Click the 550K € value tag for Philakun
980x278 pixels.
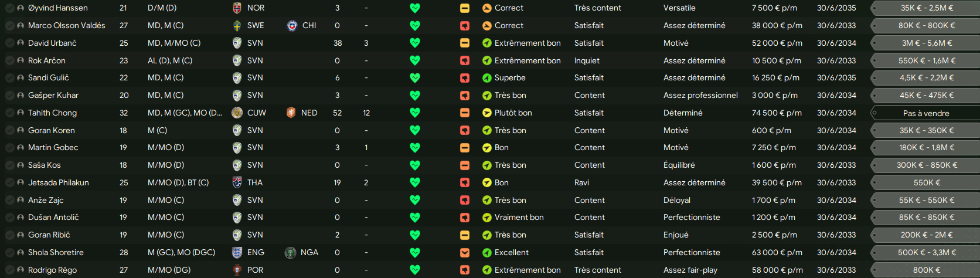[926, 183]
